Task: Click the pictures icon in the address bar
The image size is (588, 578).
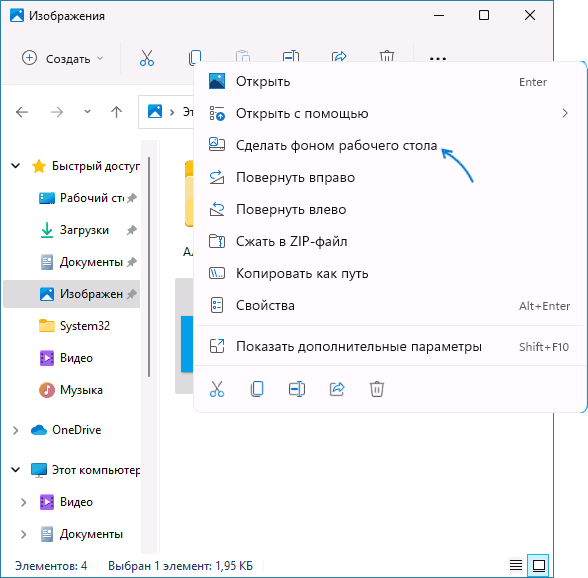Action: tap(155, 111)
